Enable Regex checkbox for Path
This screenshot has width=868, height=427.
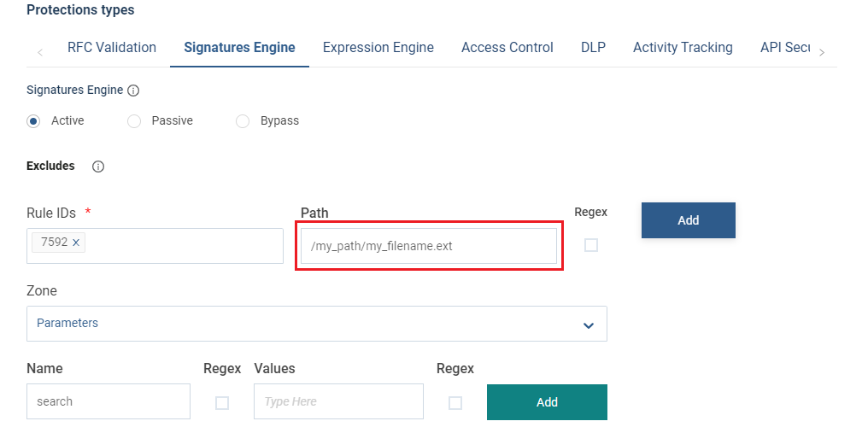coord(590,245)
